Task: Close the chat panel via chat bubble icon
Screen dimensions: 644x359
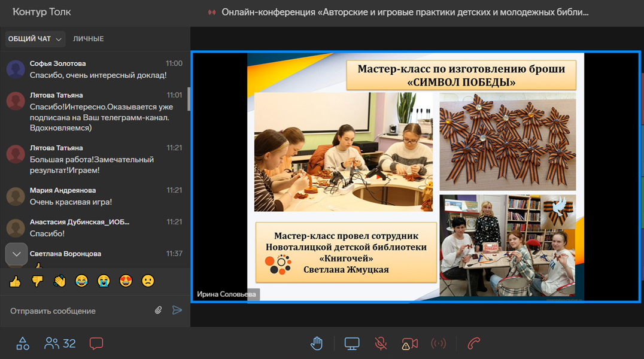Action: (x=96, y=343)
